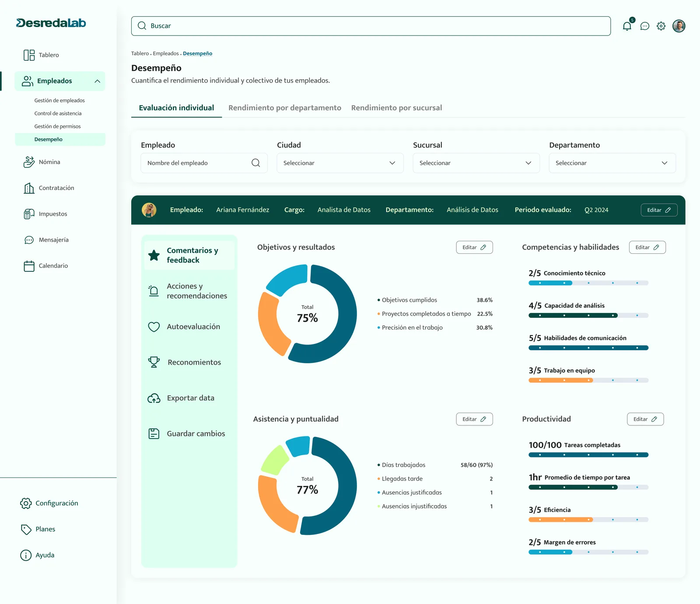Open Gestión de permisos submenu item
This screenshot has height=604, width=700.
[x=57, y=126]
